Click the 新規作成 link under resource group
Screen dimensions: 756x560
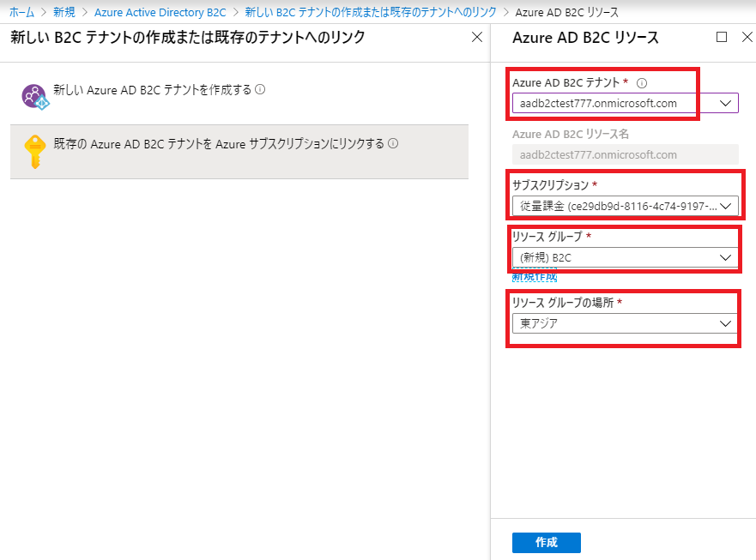535,277
